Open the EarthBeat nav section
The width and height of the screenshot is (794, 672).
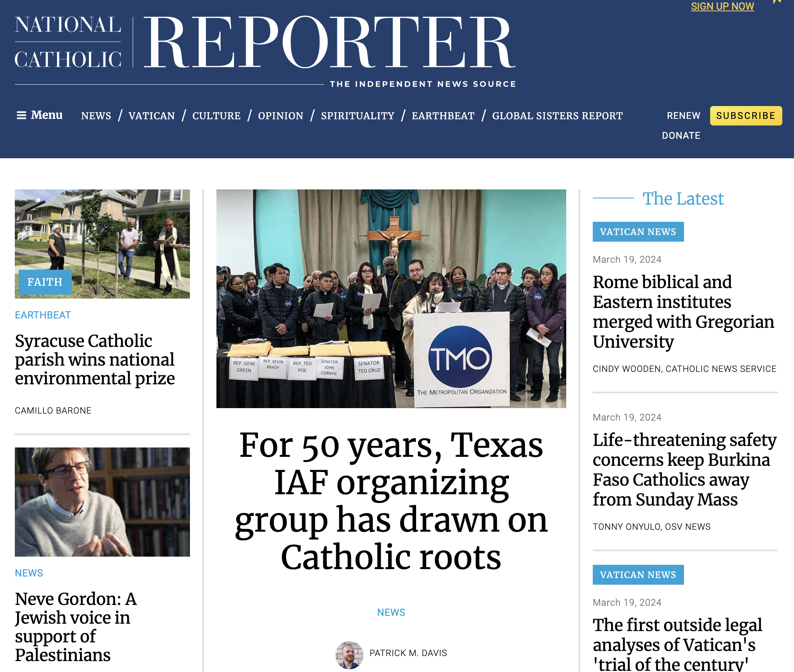coord(443,116)
